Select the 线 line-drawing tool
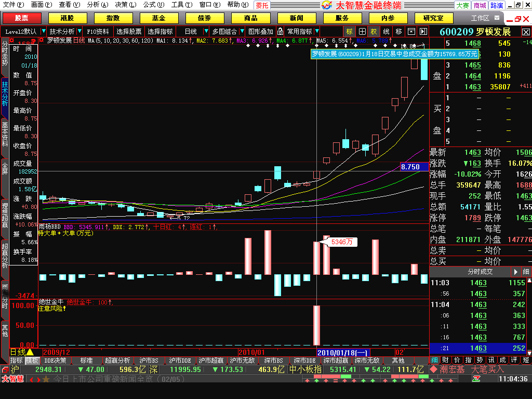The image size is (532, 399). pos(386,32)
